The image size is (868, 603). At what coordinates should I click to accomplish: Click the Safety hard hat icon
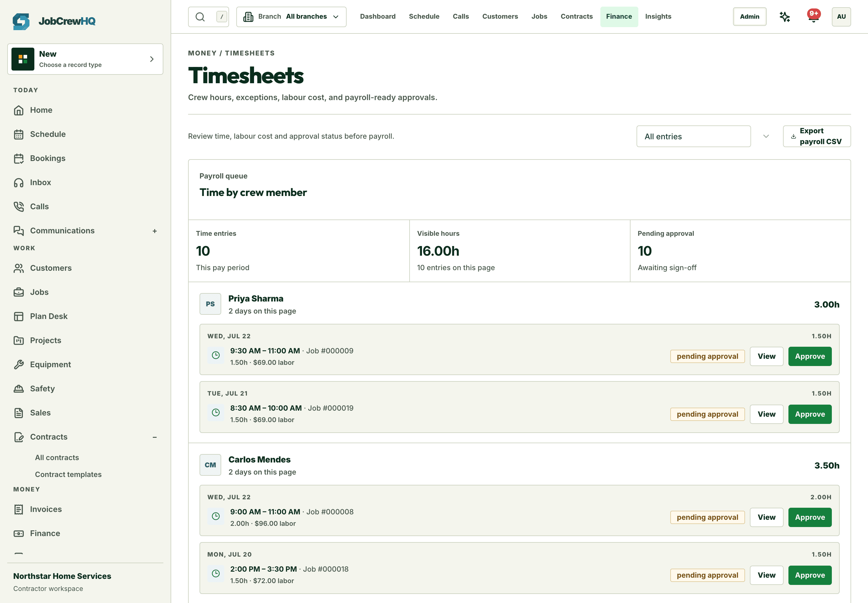[18, 389]
